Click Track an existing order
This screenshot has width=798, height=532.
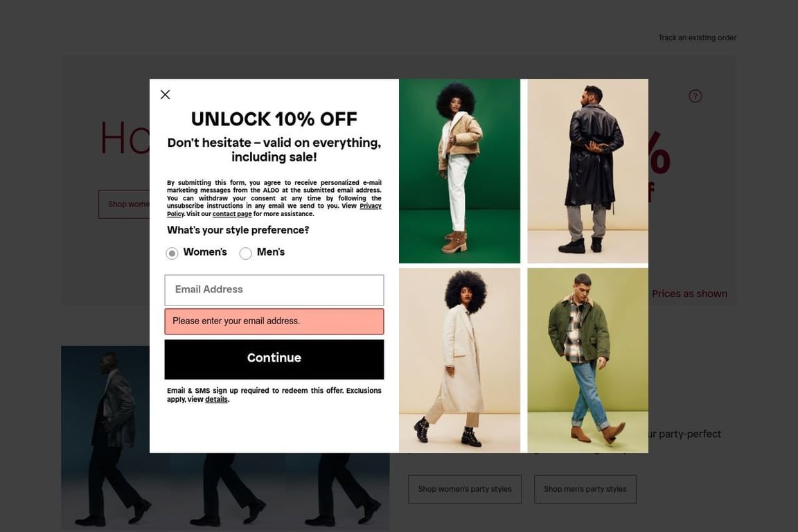click(698, 37)
